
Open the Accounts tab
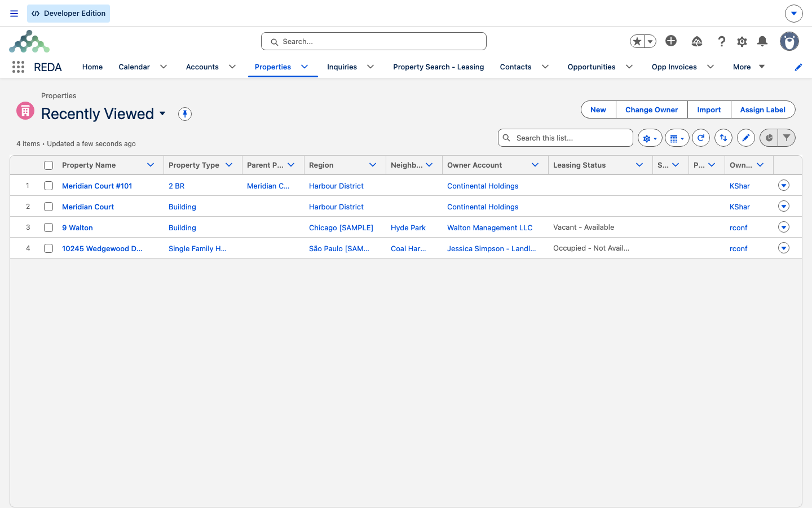[x=202, y=67]
